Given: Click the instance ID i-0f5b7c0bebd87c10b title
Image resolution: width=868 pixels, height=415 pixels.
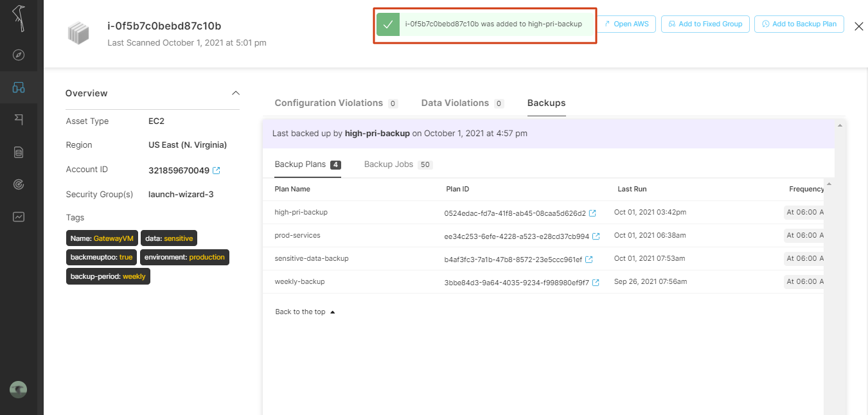Looking at the screenshot, I should (x=164, y=26).
